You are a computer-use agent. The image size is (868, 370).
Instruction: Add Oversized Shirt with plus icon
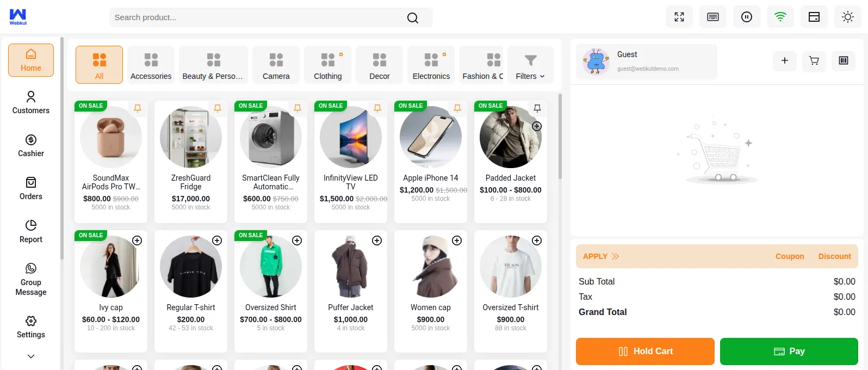[297, 240]
